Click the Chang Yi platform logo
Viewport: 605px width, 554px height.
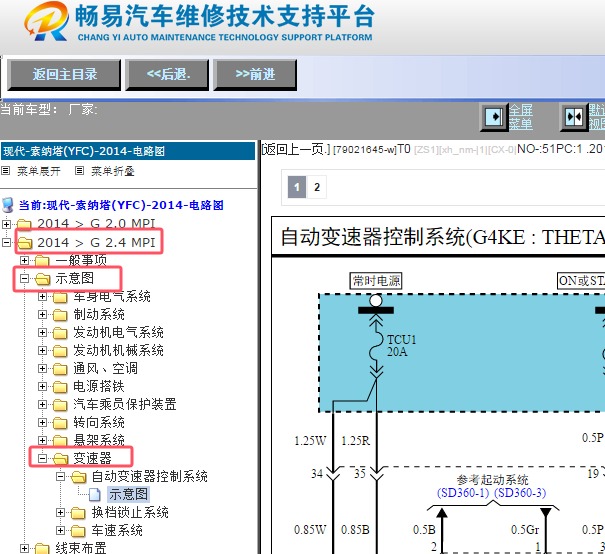pyautogui.click(x=199, y=22)
